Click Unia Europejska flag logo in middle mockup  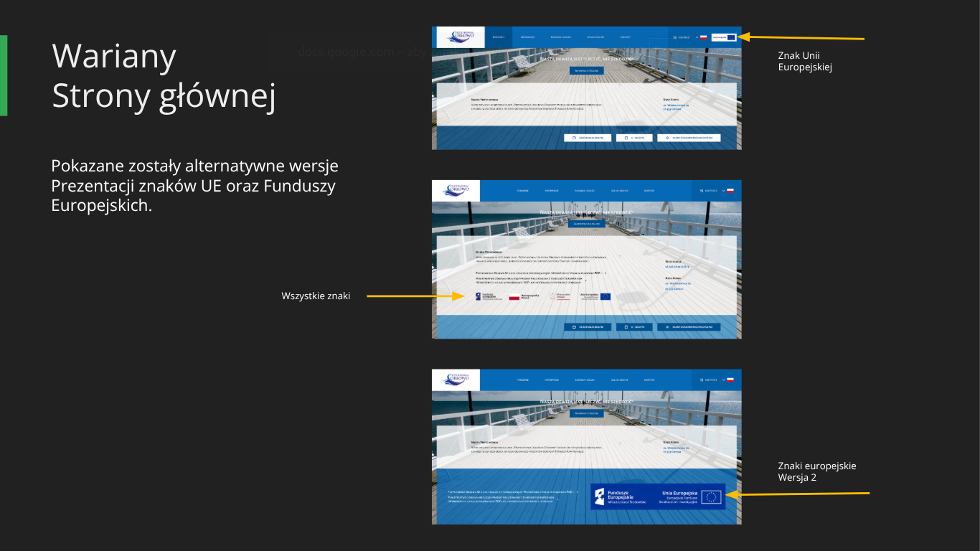(x=595, y=296)
